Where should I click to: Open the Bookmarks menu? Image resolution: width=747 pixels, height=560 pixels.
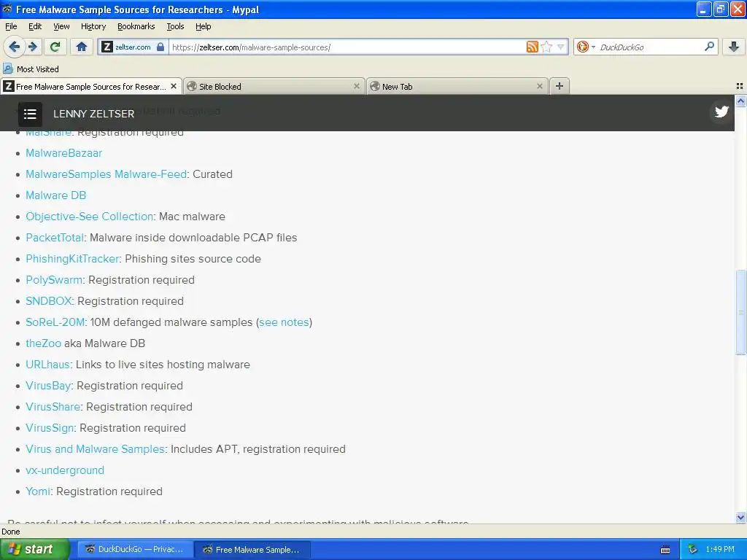(x=136, y=26)
